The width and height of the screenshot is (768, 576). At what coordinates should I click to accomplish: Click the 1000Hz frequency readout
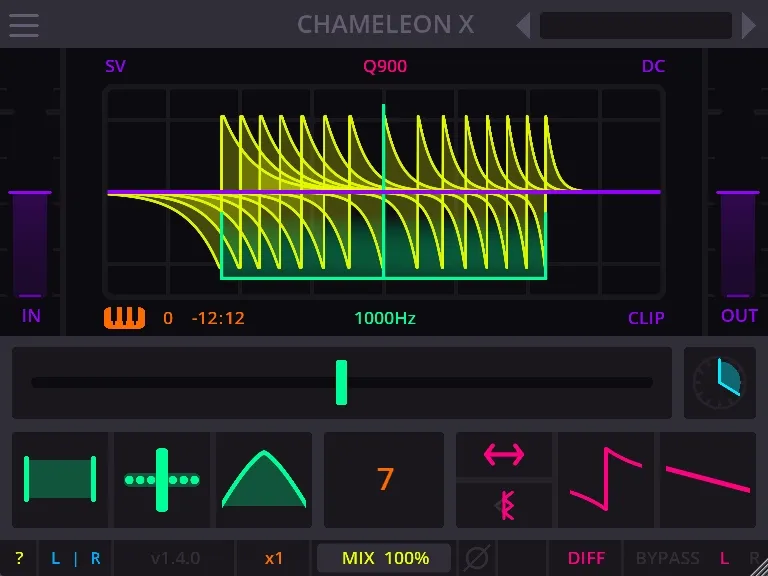pyautogui.click(x=385, y=318)
